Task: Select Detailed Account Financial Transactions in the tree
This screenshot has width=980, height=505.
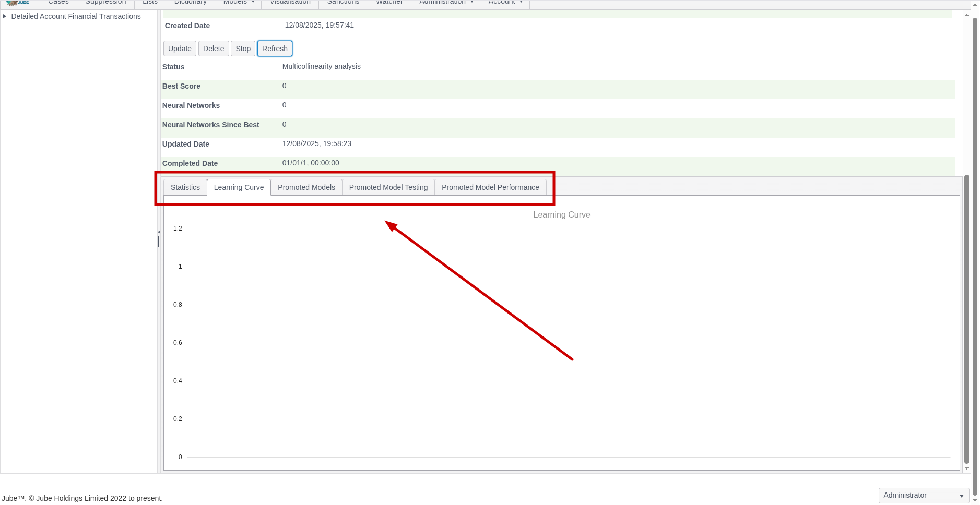Action: pos(76,16)
